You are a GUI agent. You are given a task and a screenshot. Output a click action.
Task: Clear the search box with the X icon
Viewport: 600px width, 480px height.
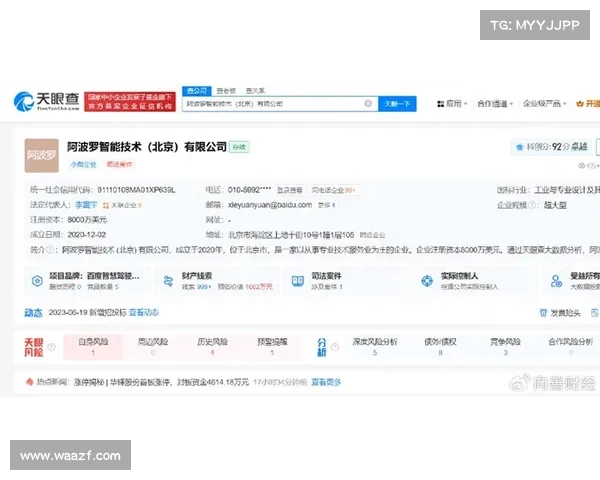click(368, 103)
